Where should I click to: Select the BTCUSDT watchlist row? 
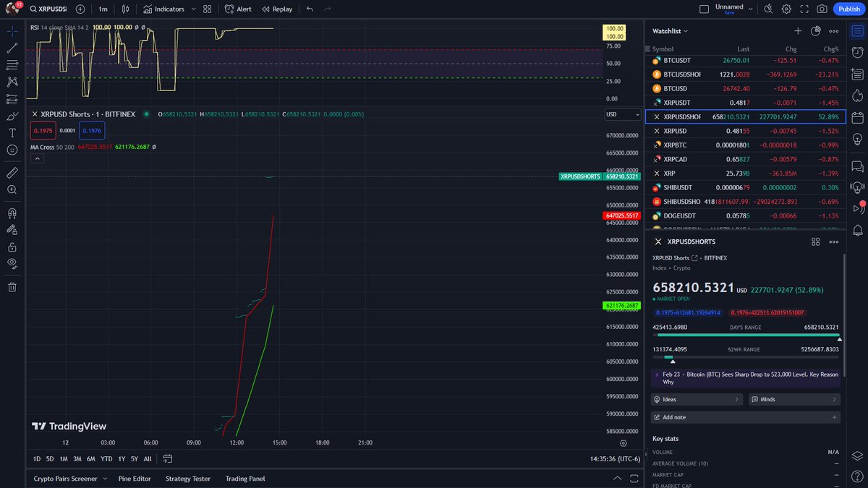tap(745, 60)
